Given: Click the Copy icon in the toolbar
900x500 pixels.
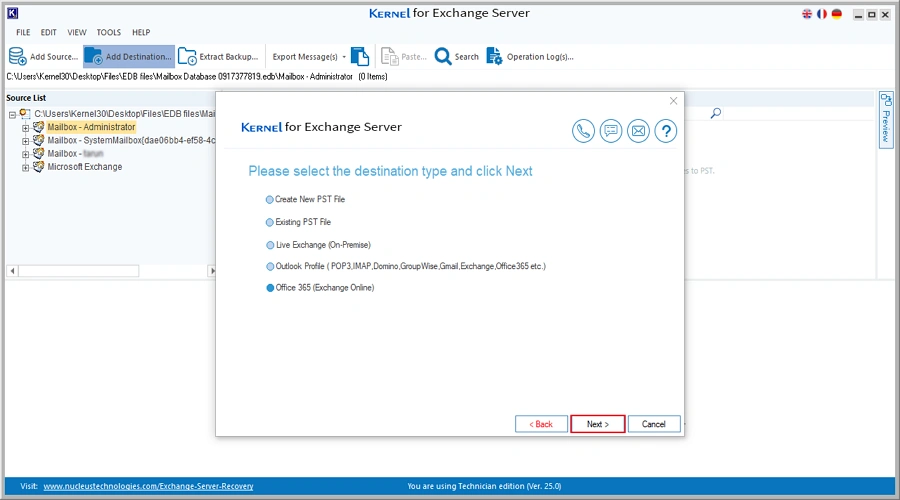Looking at the screenshot, I should point(360,56).
